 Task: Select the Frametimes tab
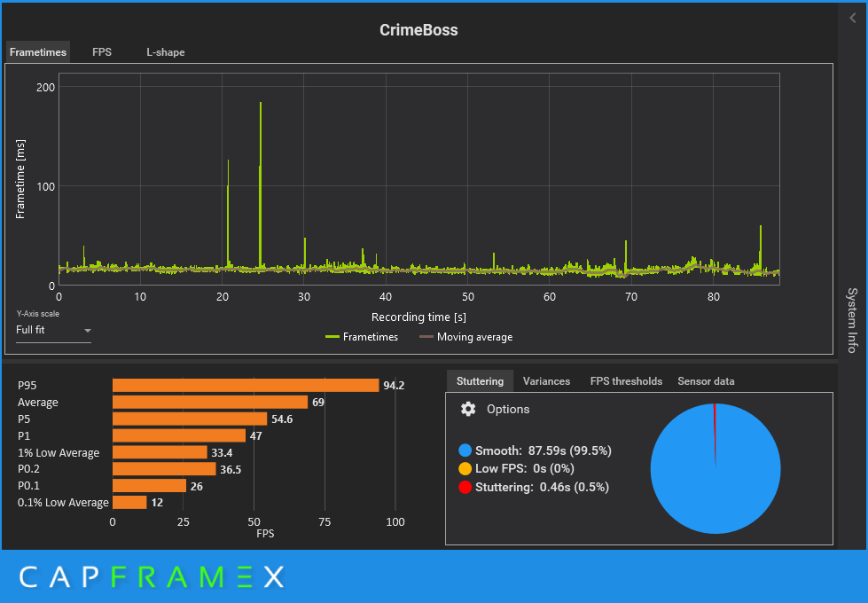[x=38, y=52]
